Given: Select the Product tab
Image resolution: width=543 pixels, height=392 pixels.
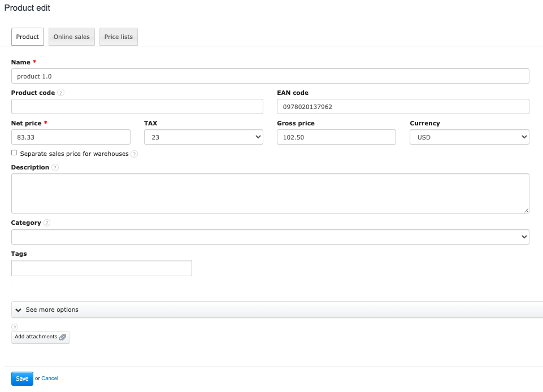Looking at the screenshot, I should coord(28,37).
